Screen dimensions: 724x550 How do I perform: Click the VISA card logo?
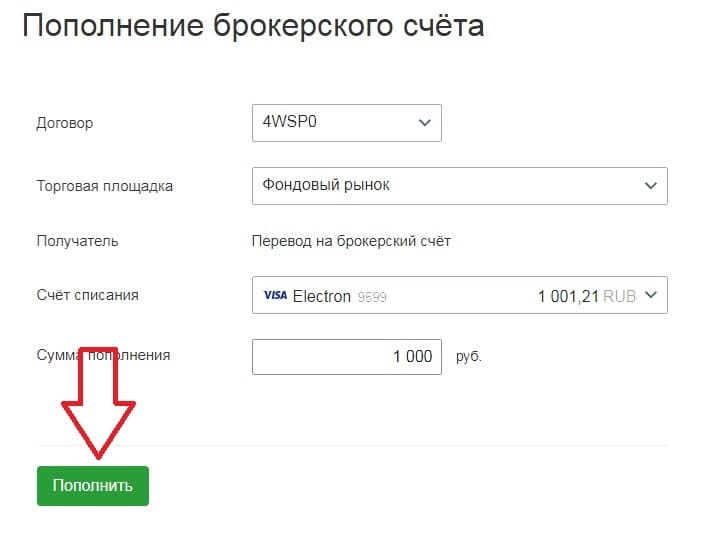click(x=275, y=295)
